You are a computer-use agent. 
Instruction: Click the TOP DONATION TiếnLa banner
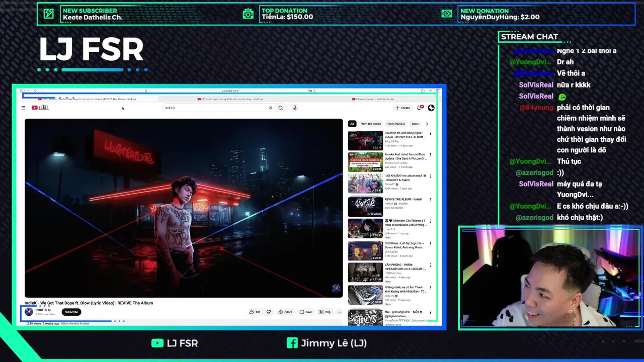point(287,14)
